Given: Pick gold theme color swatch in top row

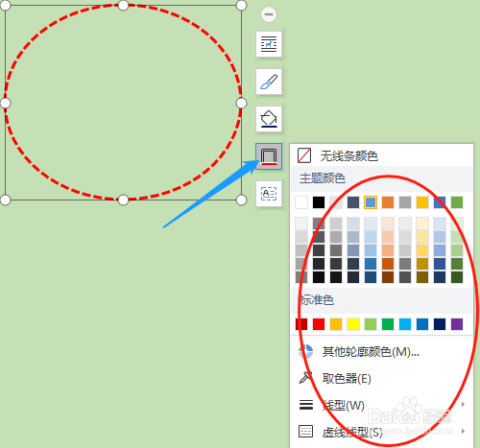Looking at the screenshot, I should click(x=422, y=202).
